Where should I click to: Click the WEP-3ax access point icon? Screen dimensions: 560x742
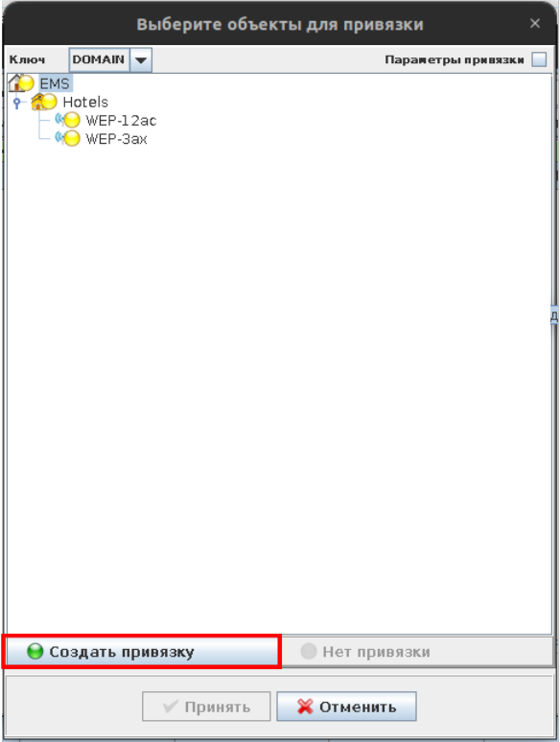coord(67,139)
